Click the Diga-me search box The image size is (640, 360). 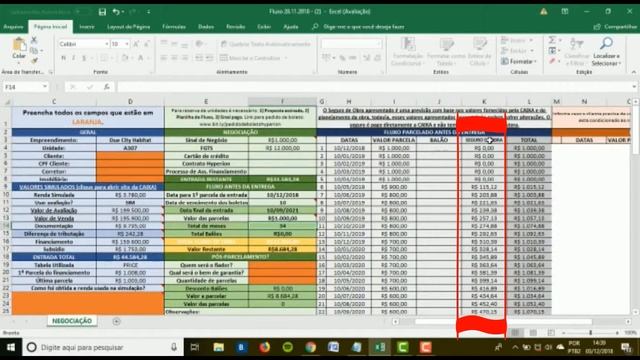[x=359, y=27]
